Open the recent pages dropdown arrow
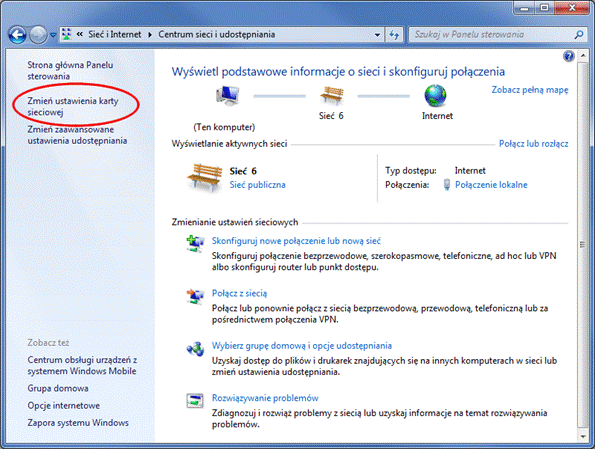The height and width of the screenshot is (449, 595). click(53, 35)
